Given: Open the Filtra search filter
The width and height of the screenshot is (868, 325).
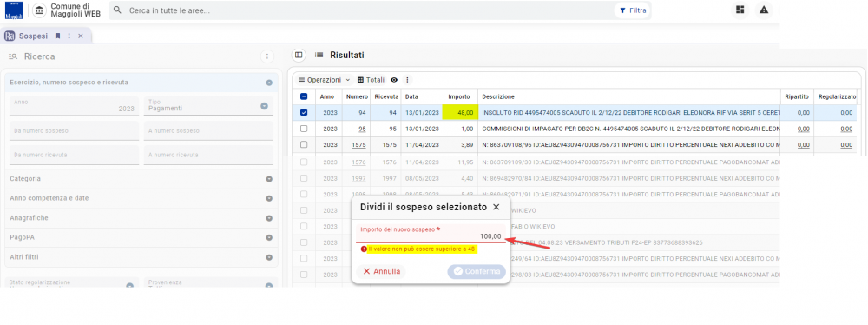Looking at the screenshot, I should click(632, 10).
